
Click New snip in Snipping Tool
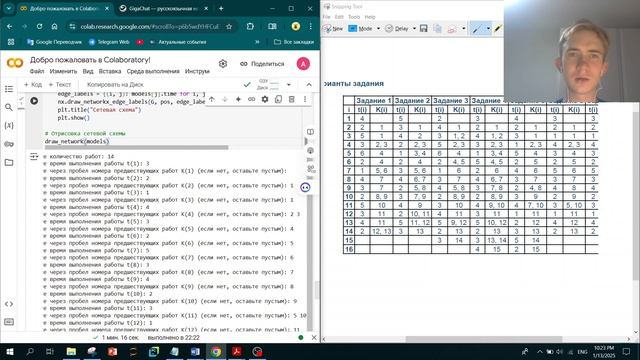pyautogui.click(x=333, y=29)
